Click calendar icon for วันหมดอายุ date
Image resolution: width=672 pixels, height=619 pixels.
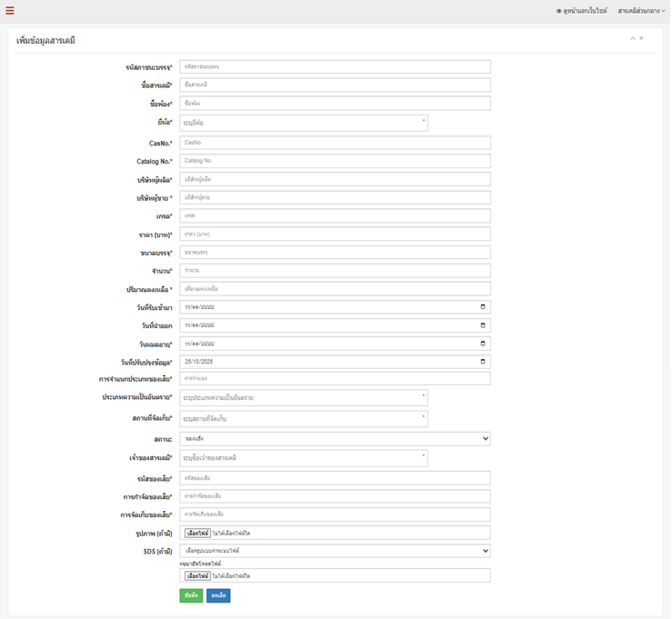click(482, 344)
